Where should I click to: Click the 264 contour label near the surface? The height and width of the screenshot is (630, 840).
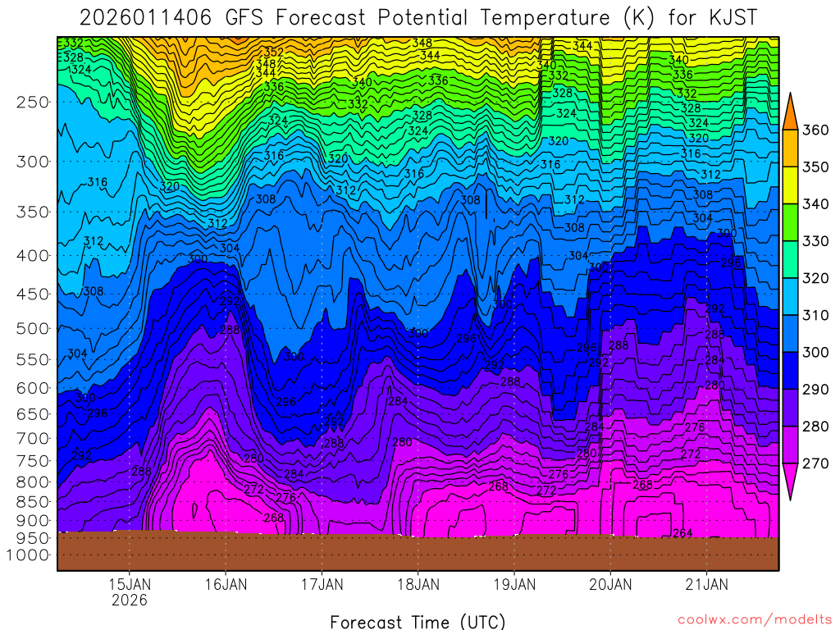click(x=682, y=533)
